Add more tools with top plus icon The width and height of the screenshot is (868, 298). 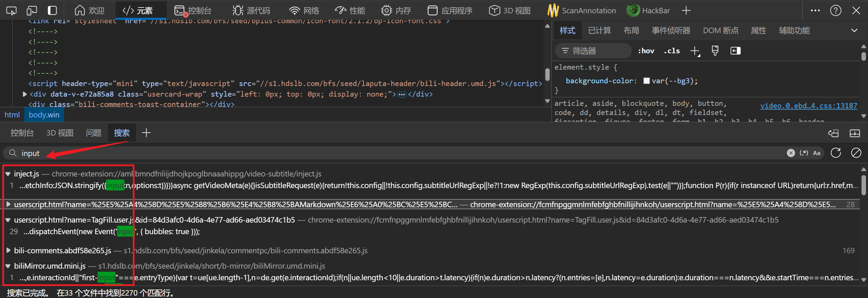[x=686, y=11]
